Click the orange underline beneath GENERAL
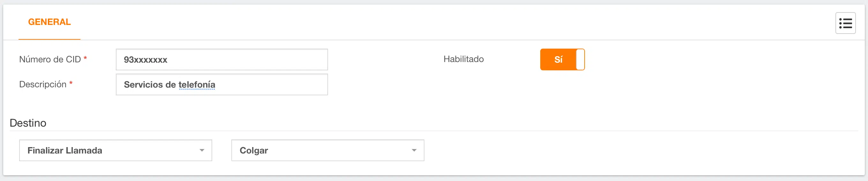The height and width of the screenshot is (181, 868). [49, 39]
